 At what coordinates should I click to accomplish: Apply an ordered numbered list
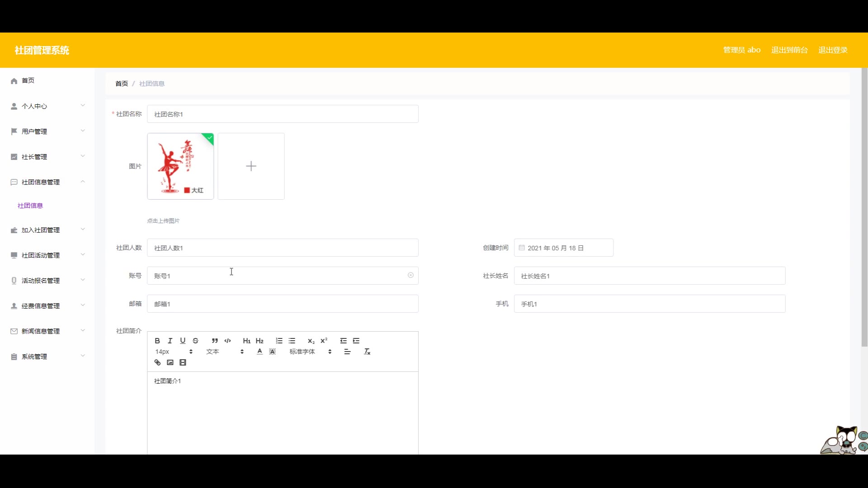[279, 341]
